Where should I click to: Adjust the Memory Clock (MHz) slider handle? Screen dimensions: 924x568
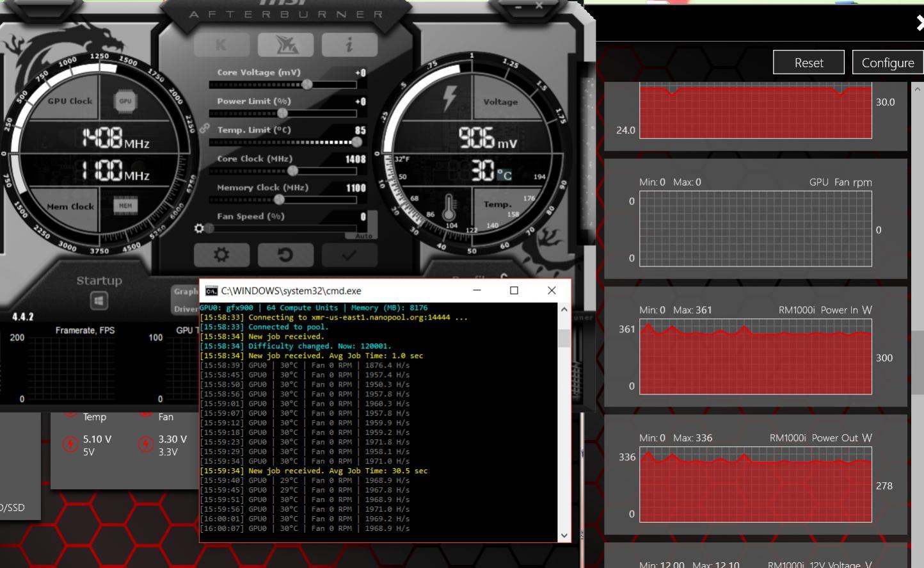click(x=279, y=200)
